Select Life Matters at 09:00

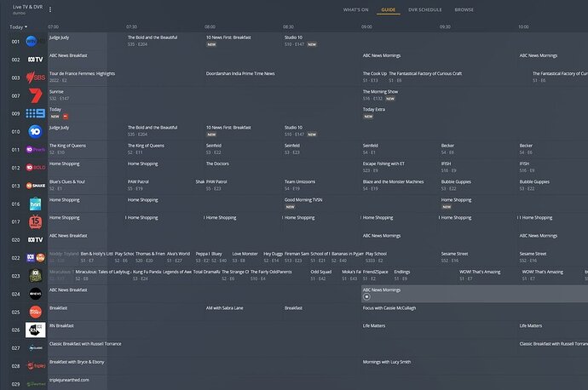[x=373, y=325]
